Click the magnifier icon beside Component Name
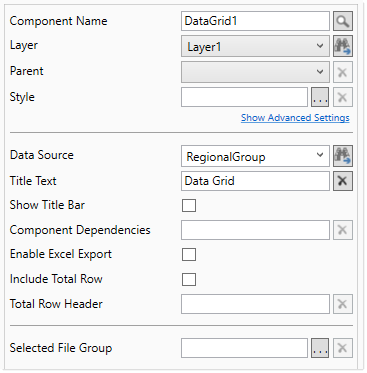The image size is (367, 373). (x=343, y=21)
